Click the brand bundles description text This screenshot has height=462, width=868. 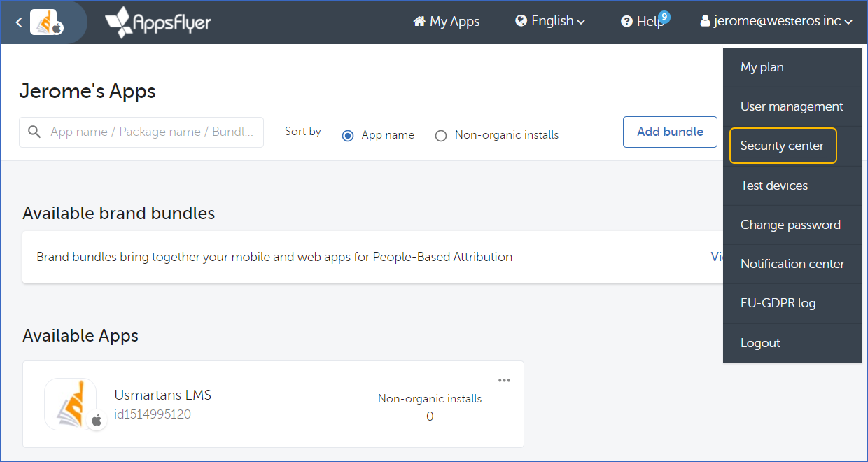coord(274,257)
